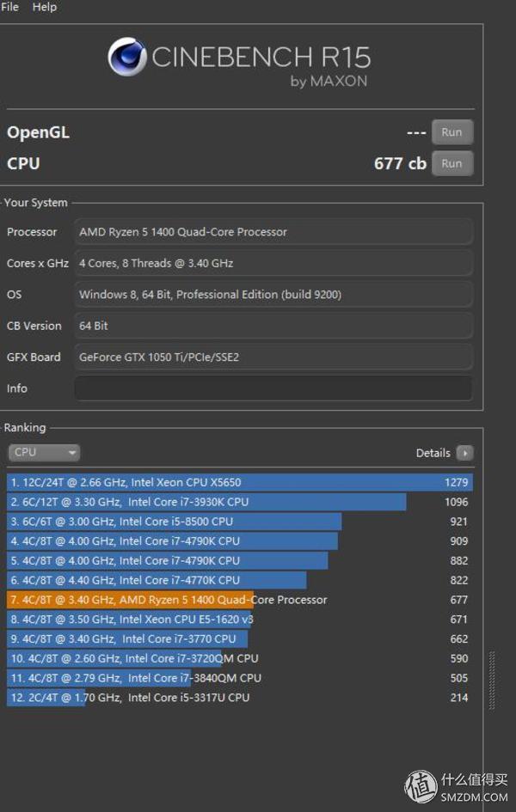Select the Xeon X5650 ranking entry
The image size is (516, 812).
(x=239, y=483)
